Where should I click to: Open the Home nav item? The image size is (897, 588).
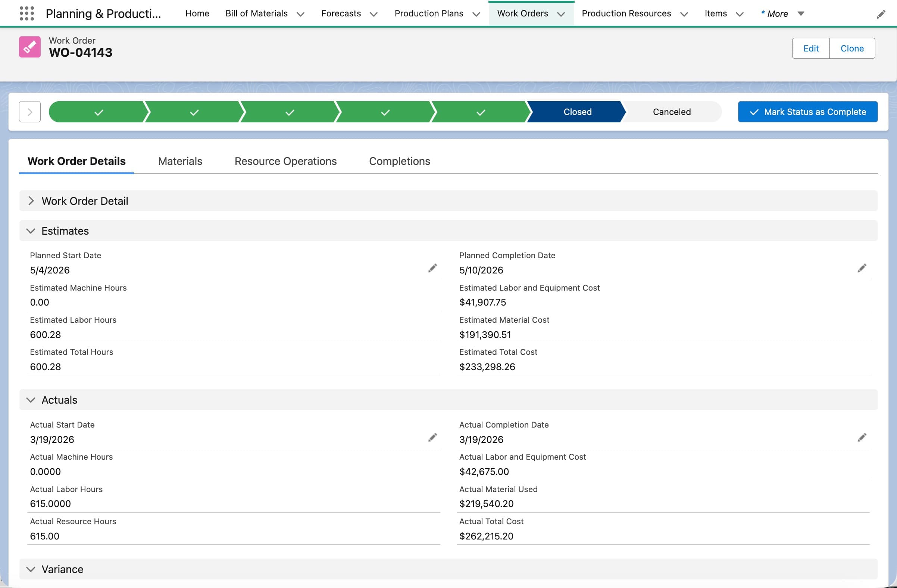pos(197,13)
